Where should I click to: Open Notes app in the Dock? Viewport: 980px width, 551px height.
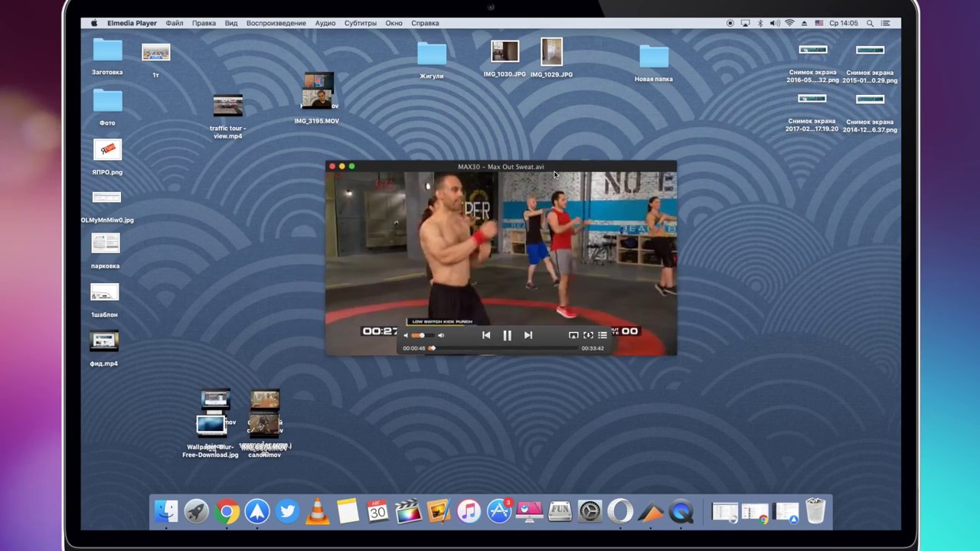[x=348, y=511]
